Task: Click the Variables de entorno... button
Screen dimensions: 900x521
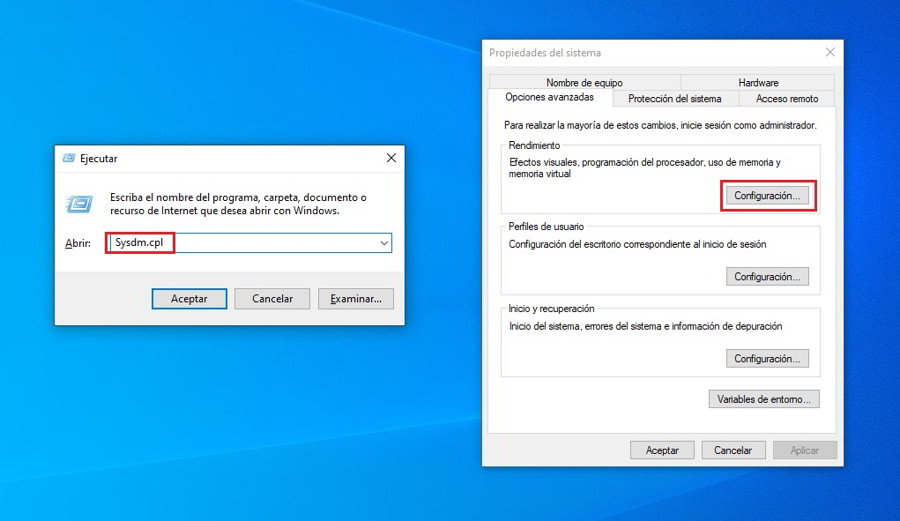Action: [x=764, y=399]
